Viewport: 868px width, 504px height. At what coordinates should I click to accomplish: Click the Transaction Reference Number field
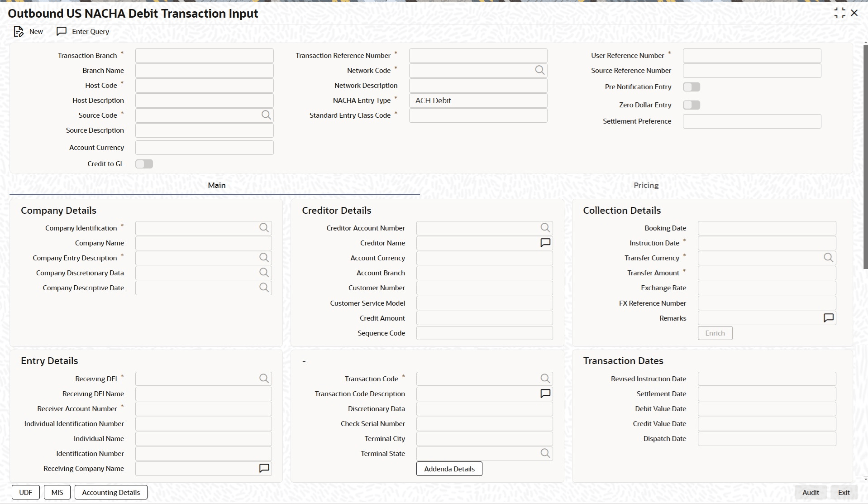pos(478,56)
